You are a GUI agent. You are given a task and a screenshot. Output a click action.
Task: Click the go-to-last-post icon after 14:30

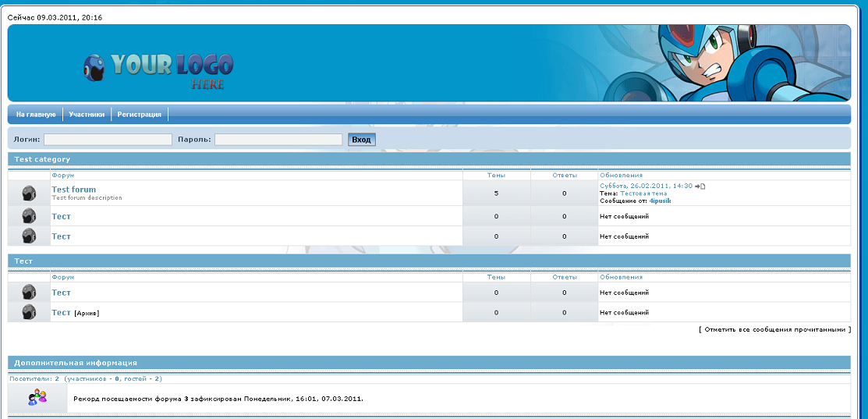700,186
